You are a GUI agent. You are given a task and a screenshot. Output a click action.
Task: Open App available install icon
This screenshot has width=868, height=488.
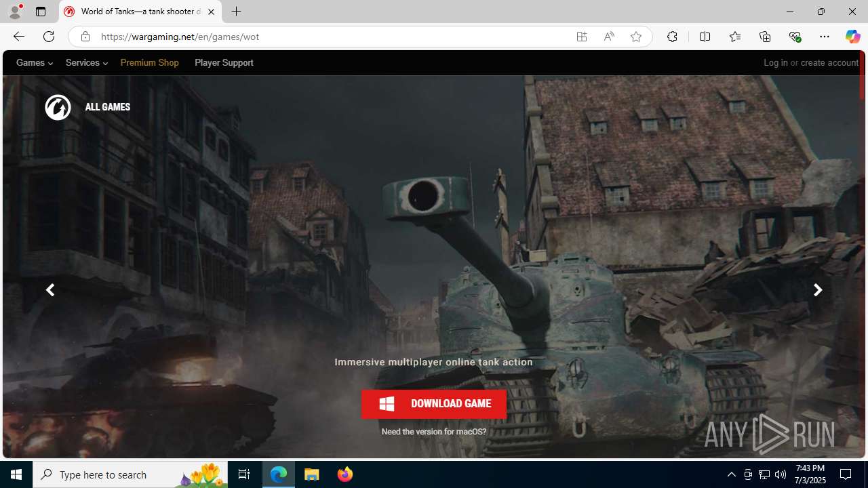click(x=582, y=37)
